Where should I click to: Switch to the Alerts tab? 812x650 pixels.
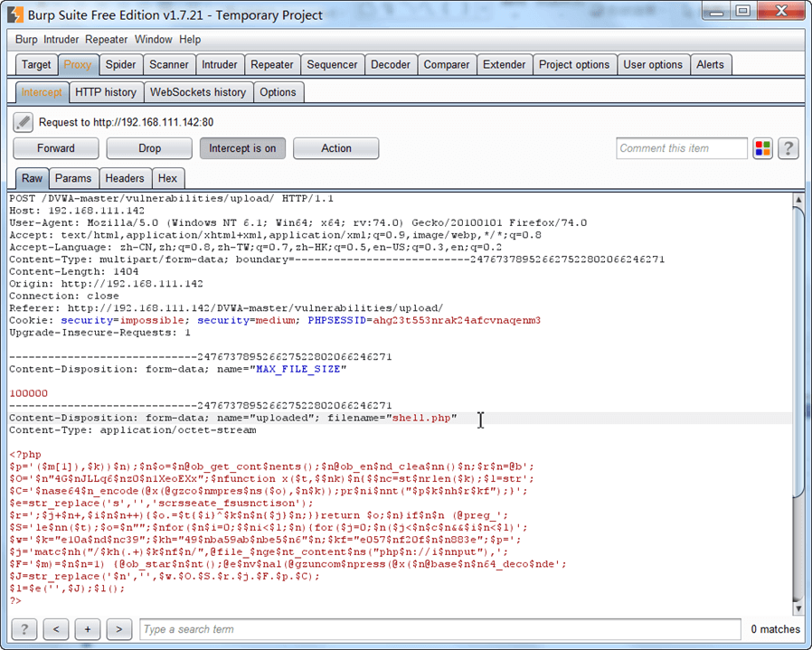coord(710,65)
